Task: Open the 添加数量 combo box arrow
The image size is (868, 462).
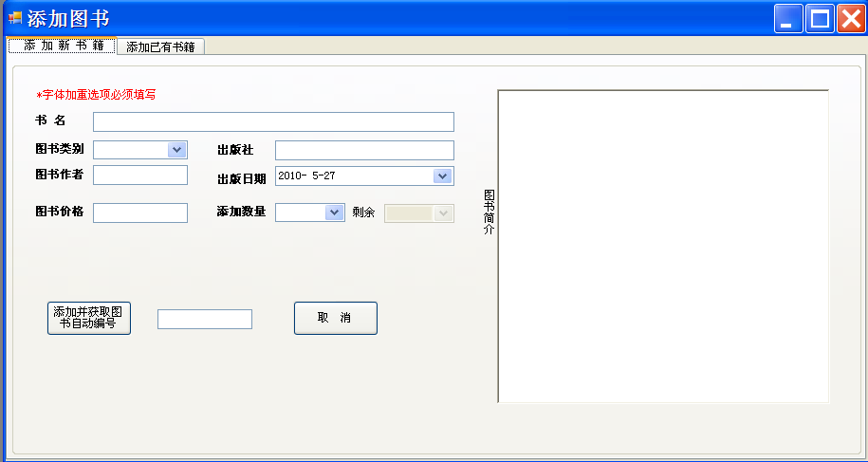Action: tap(334, 213)
